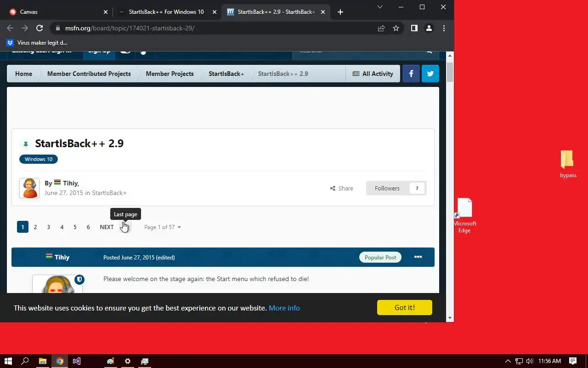
Task: Open post options three-dot menu
Action: click(418, 257)
